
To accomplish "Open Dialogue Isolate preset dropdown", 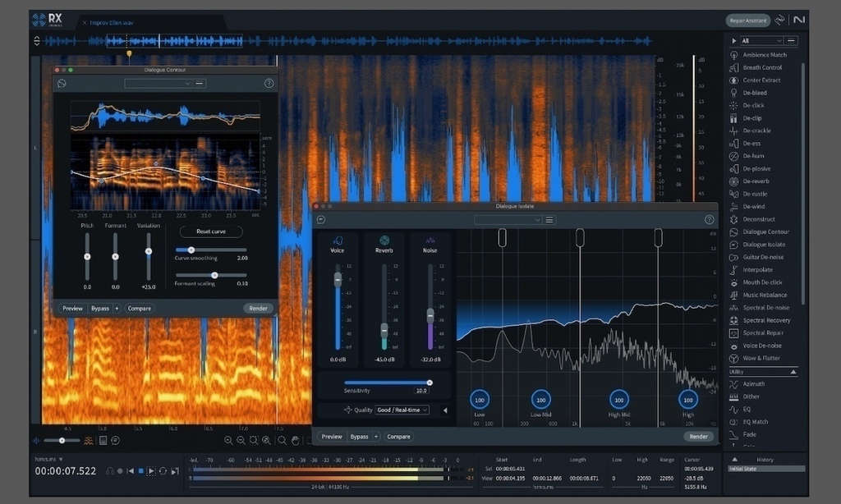I will point(508,220).
